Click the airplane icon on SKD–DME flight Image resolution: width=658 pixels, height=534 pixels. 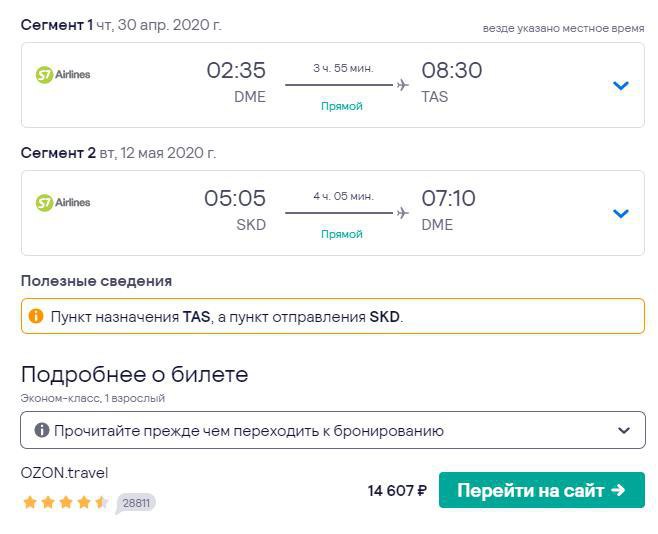pos(402,213)
